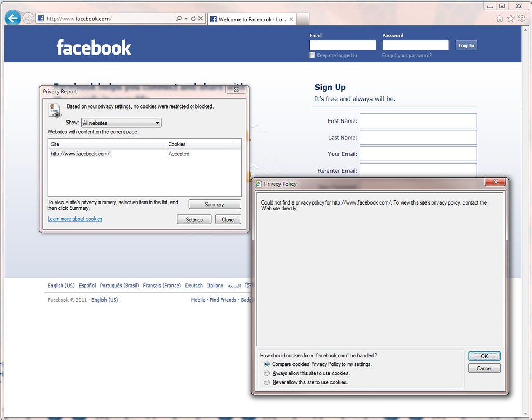Close the Privacy Policy dialog with red X
The image size is (532, 420).
(495, 182)
